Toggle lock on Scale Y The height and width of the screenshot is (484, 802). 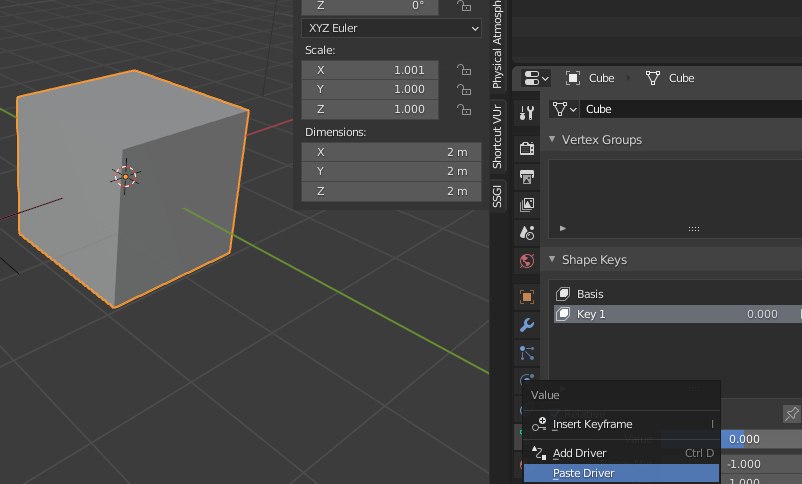pyautogui.click(x=463, y=90)
